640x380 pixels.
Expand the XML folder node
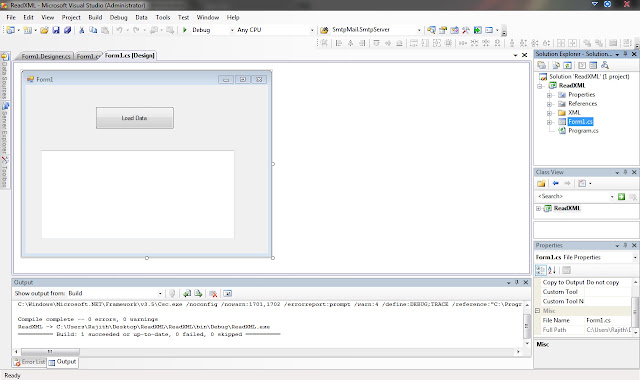(549, 113)
